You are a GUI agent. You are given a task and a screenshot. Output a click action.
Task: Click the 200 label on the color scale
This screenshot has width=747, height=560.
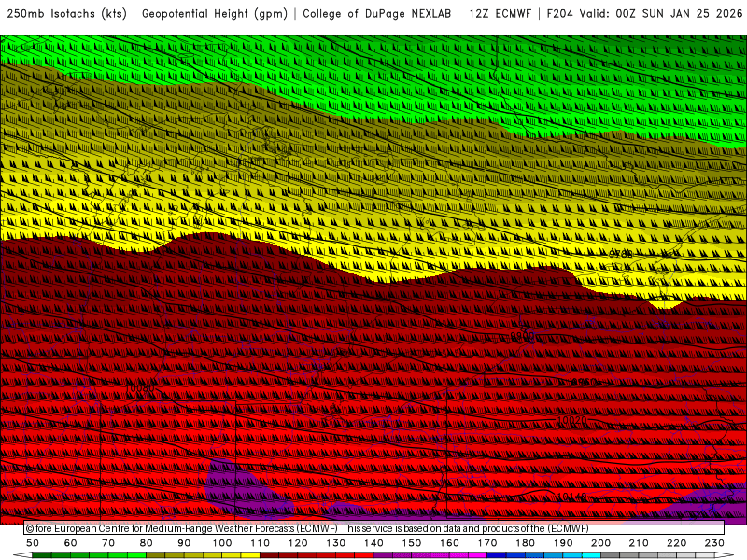coord(600,543)
